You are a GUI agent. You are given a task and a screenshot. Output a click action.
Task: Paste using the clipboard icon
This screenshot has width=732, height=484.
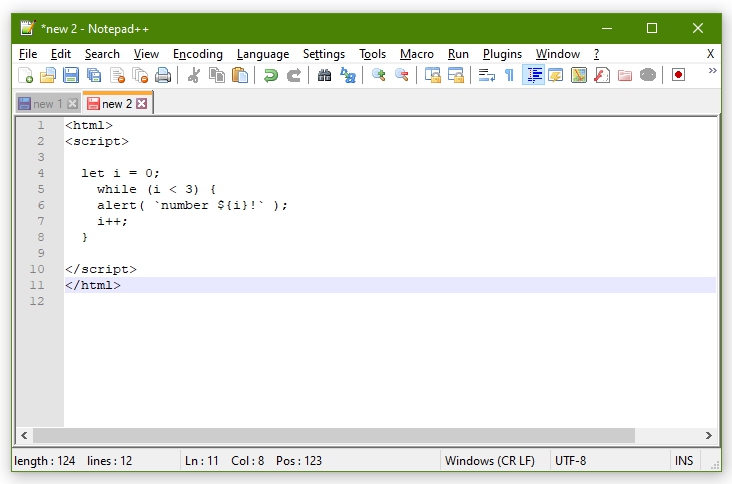click(239, 75)
